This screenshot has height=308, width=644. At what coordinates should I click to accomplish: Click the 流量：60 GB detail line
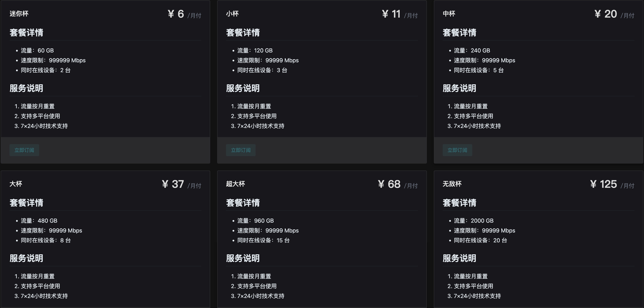37,51
